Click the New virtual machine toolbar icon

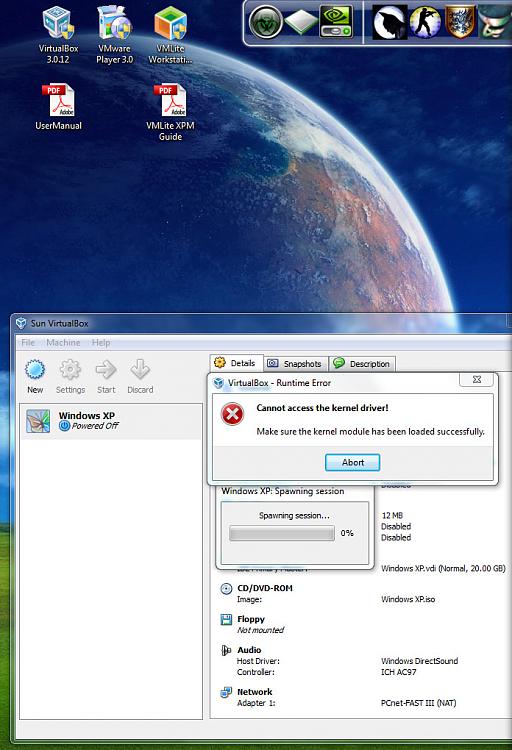coord(35,376)
